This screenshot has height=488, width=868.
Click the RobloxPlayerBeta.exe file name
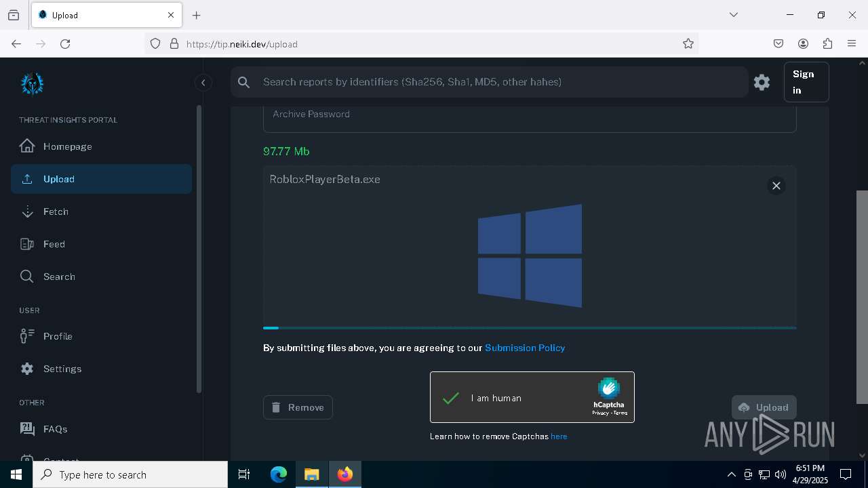pos(325,179)
